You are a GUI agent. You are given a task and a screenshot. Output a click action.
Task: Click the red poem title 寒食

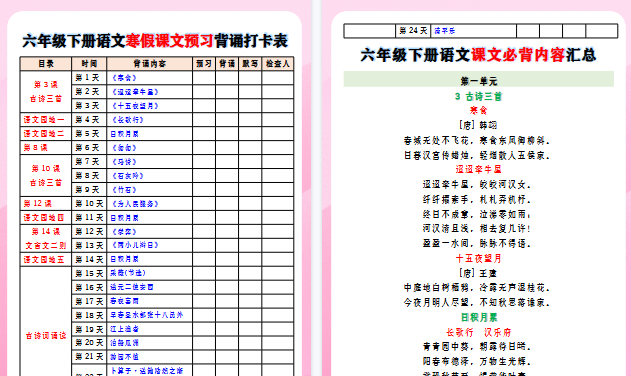(478, 110)
